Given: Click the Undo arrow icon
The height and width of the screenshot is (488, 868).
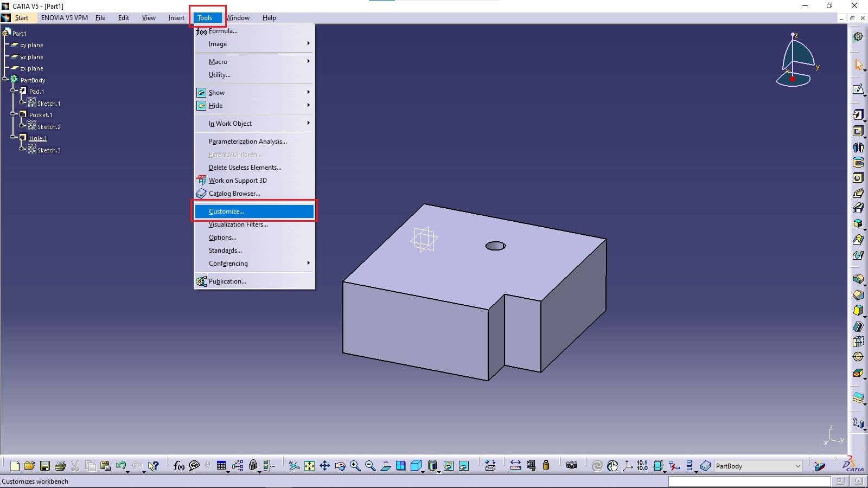Looking at the screenshot, I should [x=120, y=466].
